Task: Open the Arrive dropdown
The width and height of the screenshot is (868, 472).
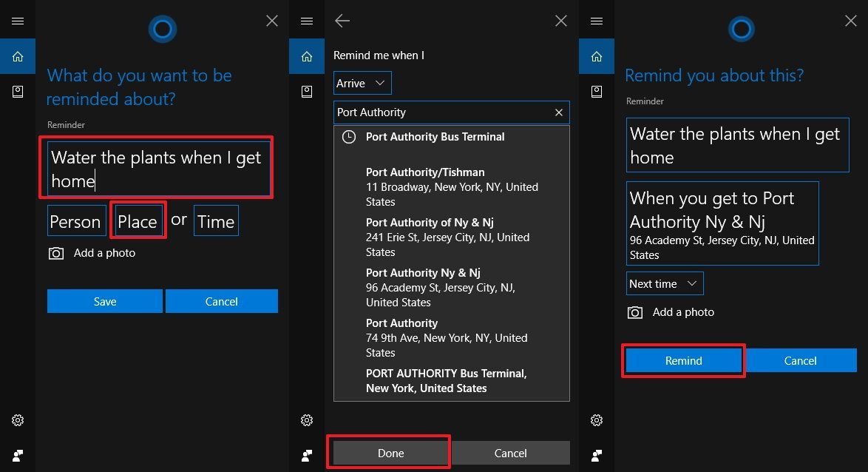Action: tap(362, 83)
